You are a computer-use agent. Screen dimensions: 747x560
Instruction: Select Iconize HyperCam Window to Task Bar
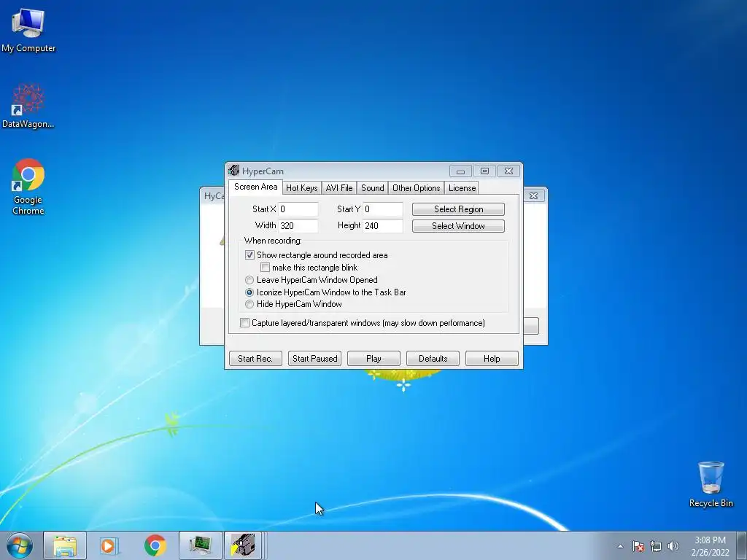click(x=249, y=292)
